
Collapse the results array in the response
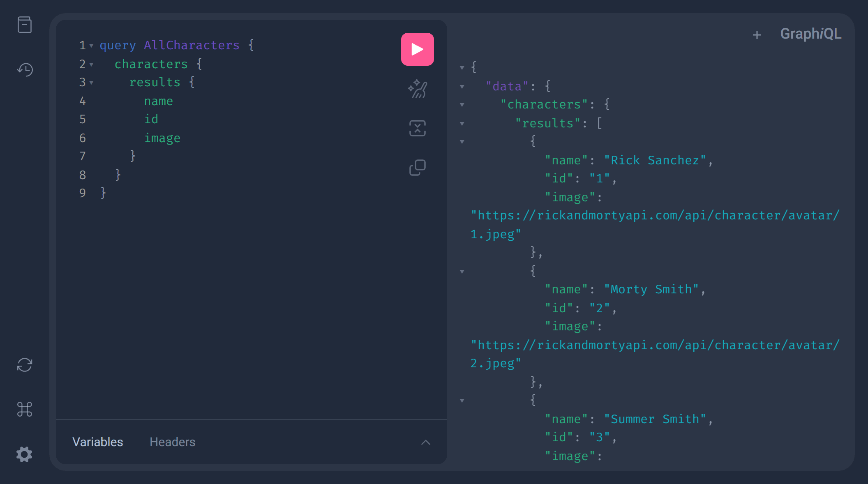click(463, 123)
